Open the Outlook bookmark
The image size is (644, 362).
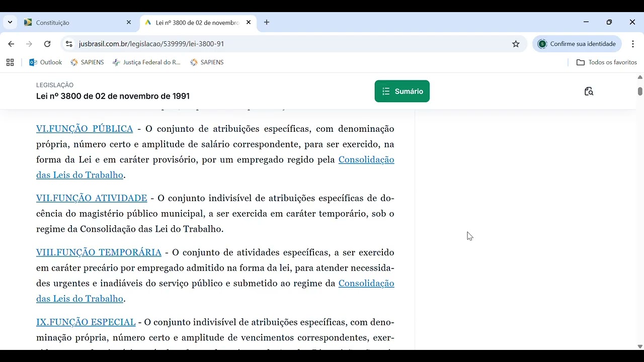pyautogui.click(x=46, y=62)
